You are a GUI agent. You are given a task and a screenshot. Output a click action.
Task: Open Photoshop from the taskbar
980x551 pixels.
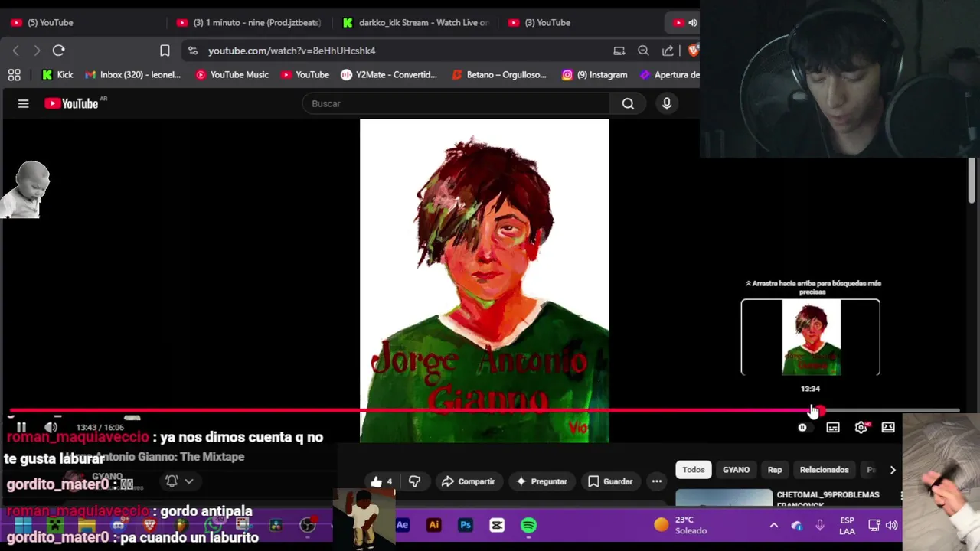[465, 525]
